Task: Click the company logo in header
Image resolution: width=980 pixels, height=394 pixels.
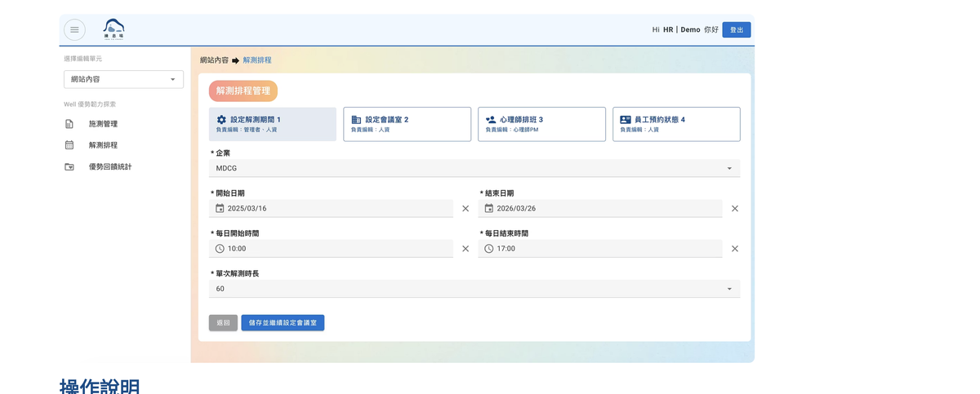Action: point(114,29)
